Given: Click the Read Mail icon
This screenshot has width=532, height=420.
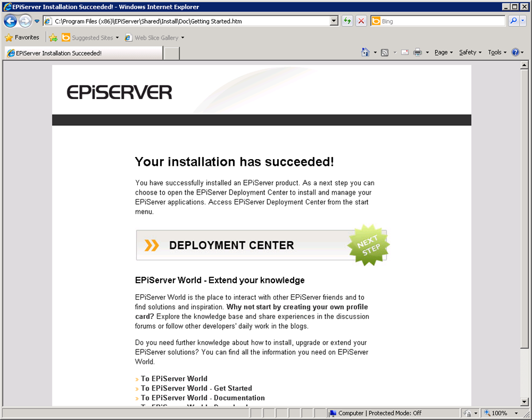Looking at the screenshot, I should 405,52.
